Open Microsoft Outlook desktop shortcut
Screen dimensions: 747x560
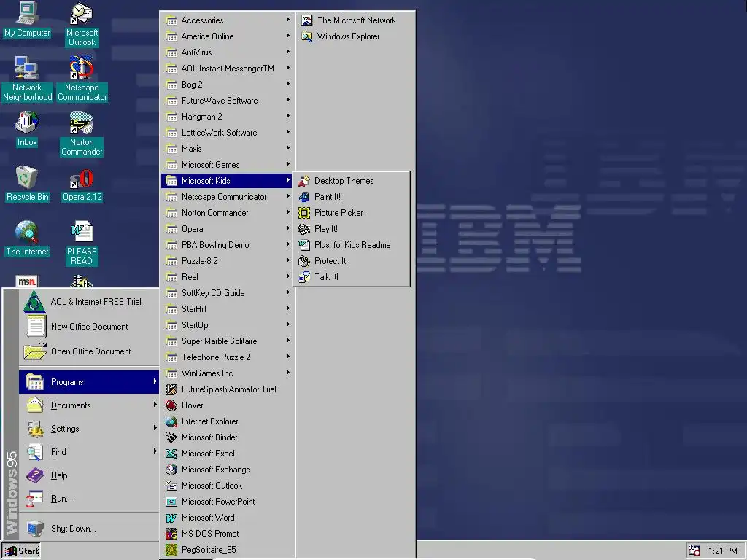coord(82,25)
